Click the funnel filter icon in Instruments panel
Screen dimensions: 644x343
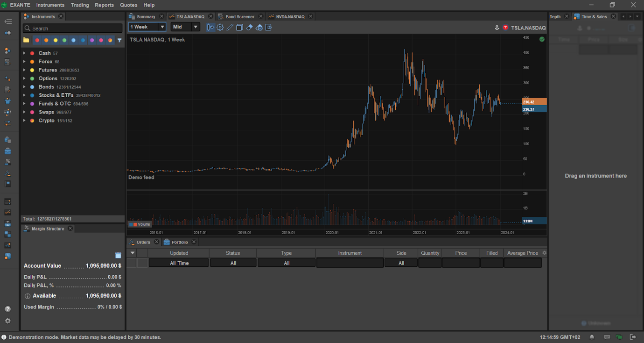119,40
